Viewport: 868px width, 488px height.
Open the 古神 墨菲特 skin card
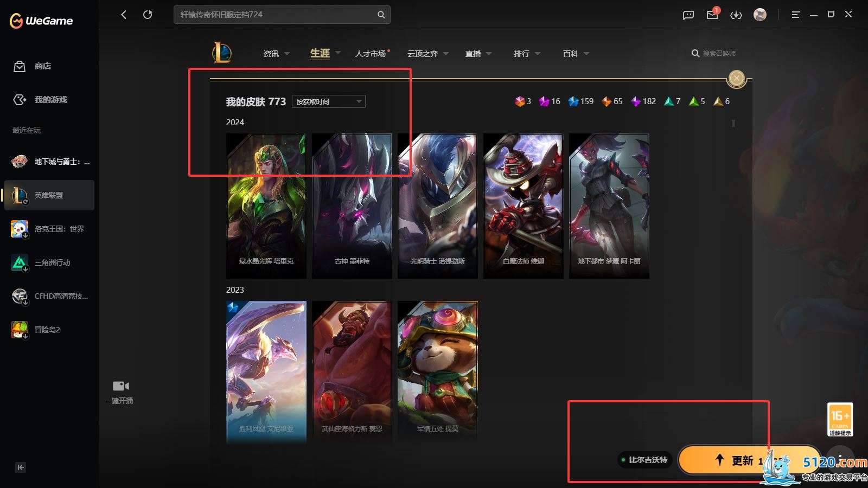[x=352, y=206]
